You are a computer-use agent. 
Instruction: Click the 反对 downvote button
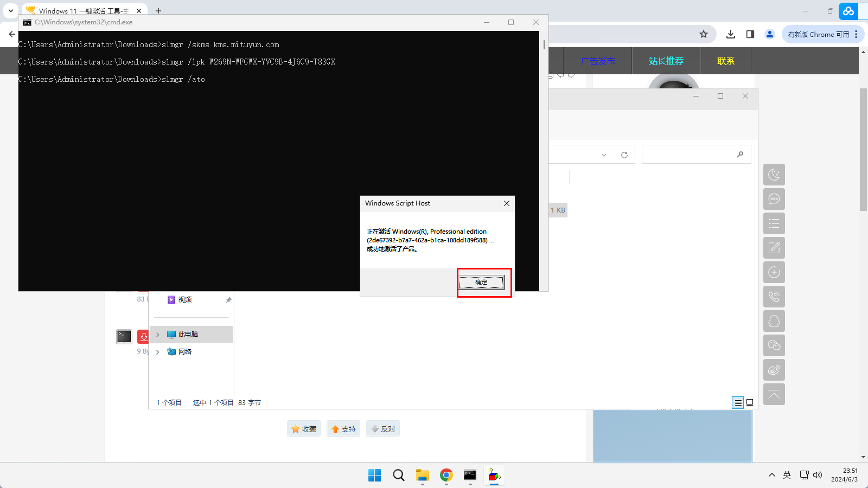tap(383, 429)
